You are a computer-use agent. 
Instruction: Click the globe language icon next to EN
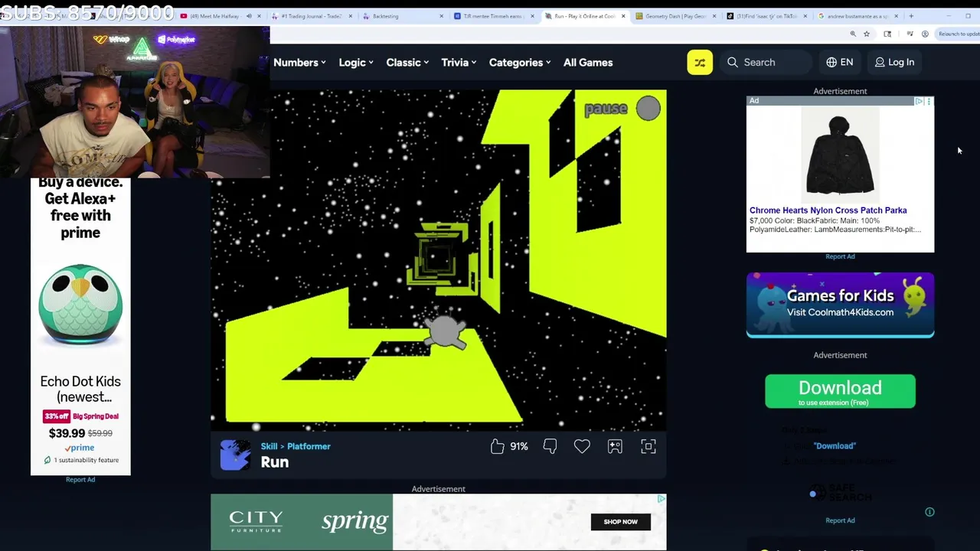point(831,63)
